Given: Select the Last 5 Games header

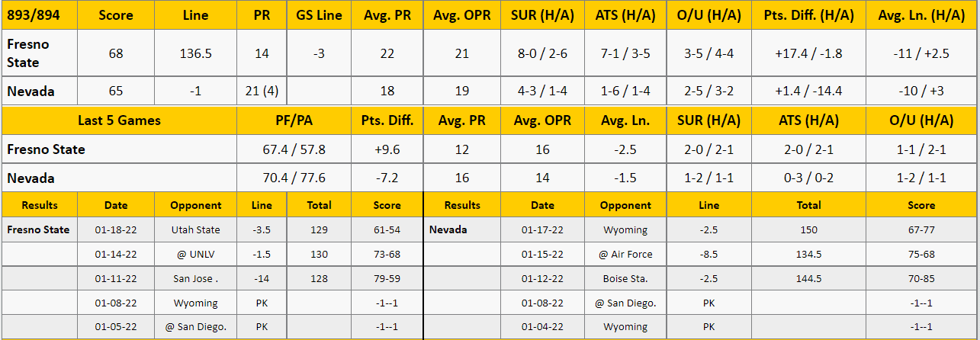Looking at the screenshot, I should pyautogui.click(x=119, y=120).
